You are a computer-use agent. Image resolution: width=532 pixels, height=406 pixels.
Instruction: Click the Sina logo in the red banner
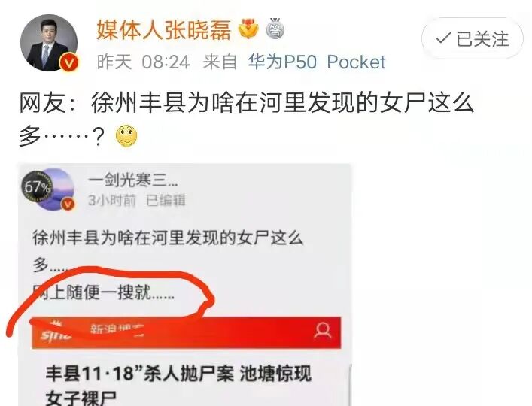click(54, 332)
